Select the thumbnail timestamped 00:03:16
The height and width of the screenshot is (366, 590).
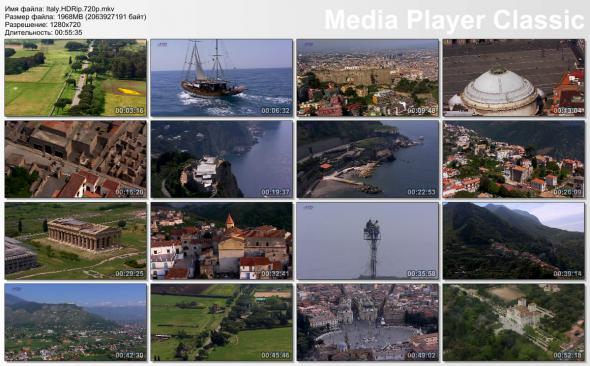pyautogui.click(x=75, y=77)
